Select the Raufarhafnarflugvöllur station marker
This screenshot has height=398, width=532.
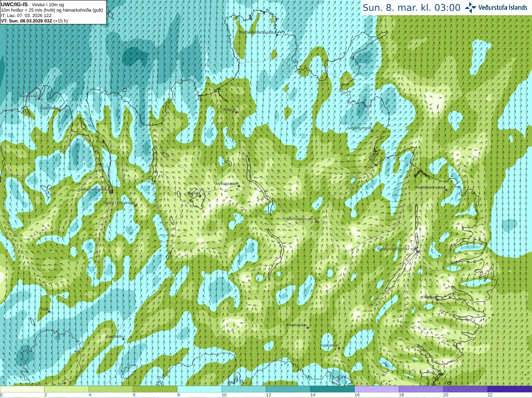[277, 35]
